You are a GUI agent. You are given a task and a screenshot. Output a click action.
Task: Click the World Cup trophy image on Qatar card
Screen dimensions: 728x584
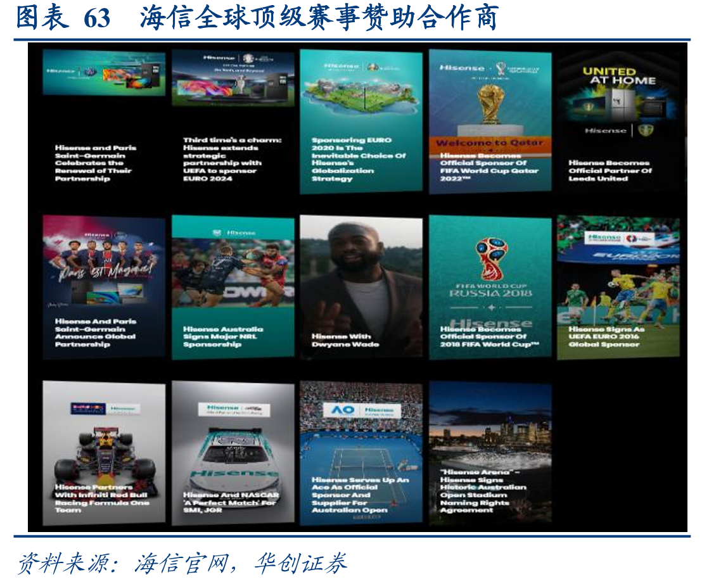coord(490,104)
